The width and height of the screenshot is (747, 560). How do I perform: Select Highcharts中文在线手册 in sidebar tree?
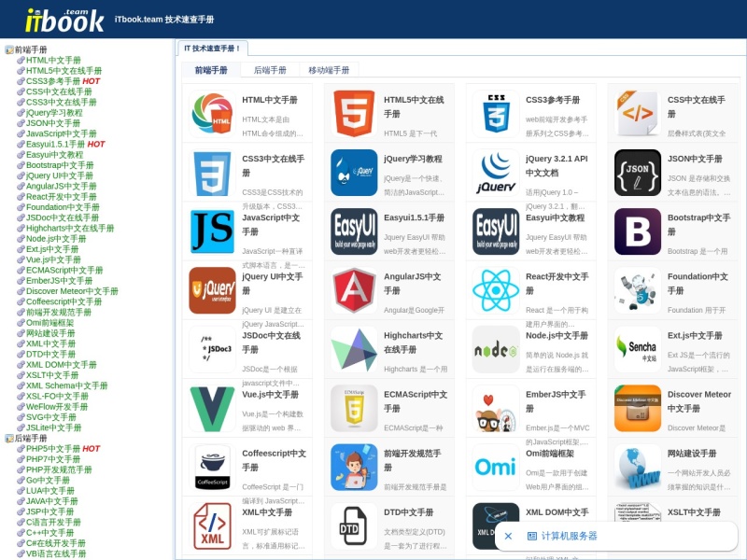pos(70,228)
